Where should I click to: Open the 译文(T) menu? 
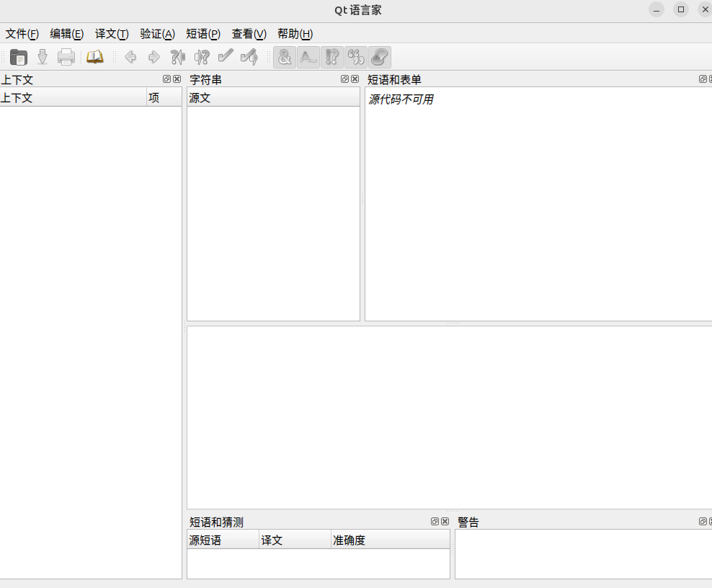112,34
